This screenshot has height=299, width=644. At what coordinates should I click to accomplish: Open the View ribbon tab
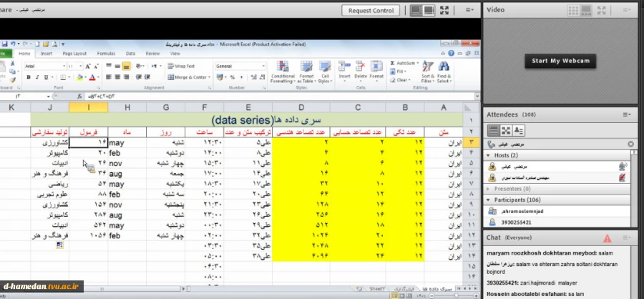tap(175, 54)
